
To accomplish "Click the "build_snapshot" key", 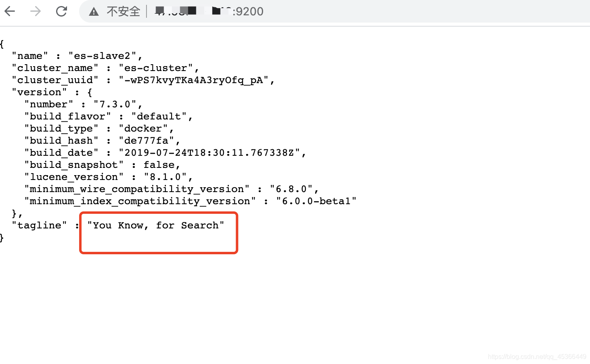I will (x=74, y=165).
